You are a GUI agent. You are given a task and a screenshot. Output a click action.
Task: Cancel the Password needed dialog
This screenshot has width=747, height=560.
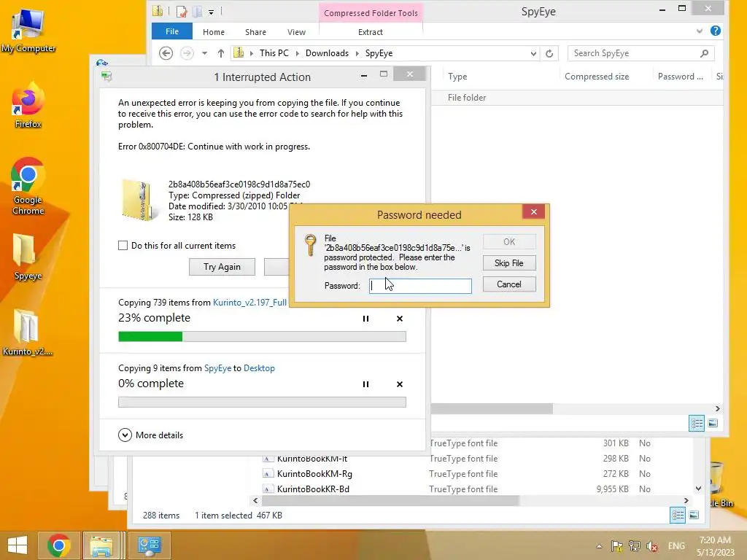click(508, 284)
